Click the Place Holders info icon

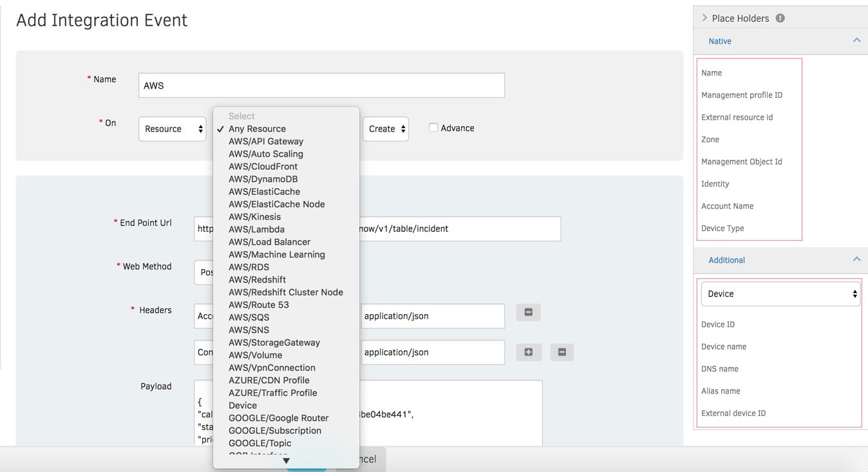[x=780, y=18]
